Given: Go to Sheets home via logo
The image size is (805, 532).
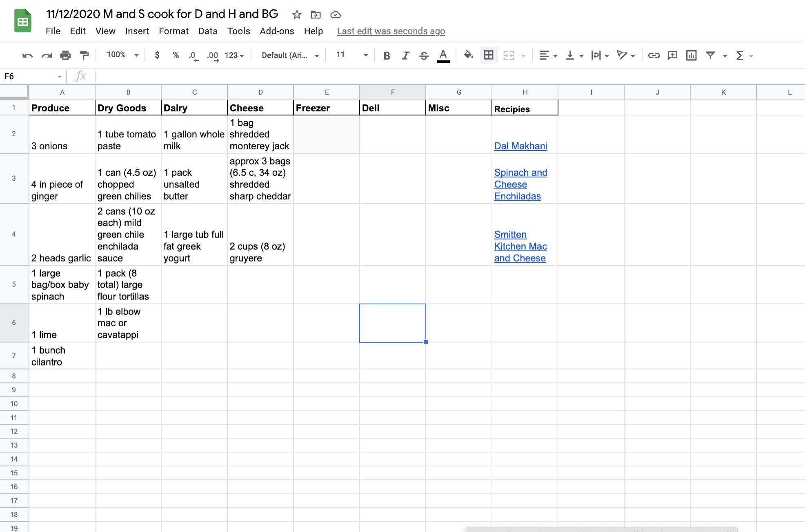Looking at the screenshot, I should [x=23, y=20].
